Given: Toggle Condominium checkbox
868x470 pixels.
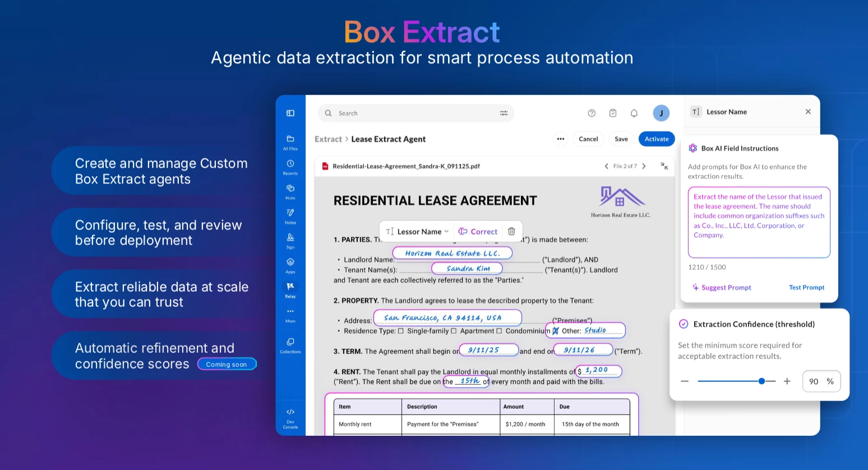Looking at the screenshot, I should click(x=499, y=331).
